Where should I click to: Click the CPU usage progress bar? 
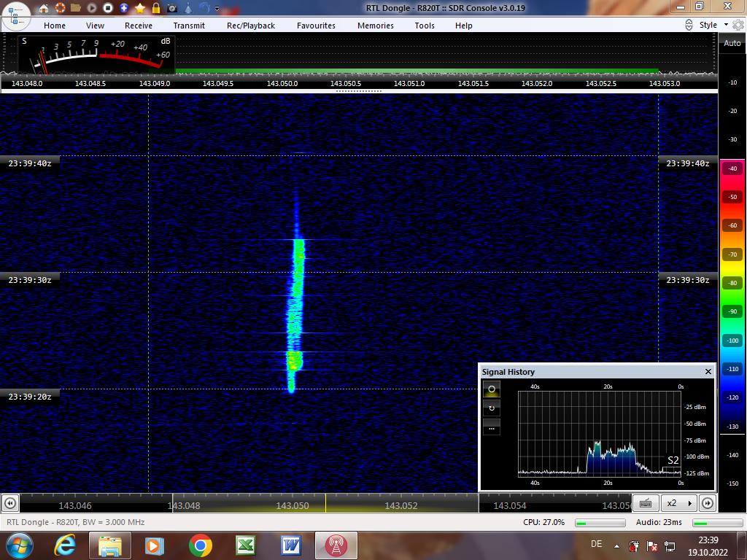600,523
